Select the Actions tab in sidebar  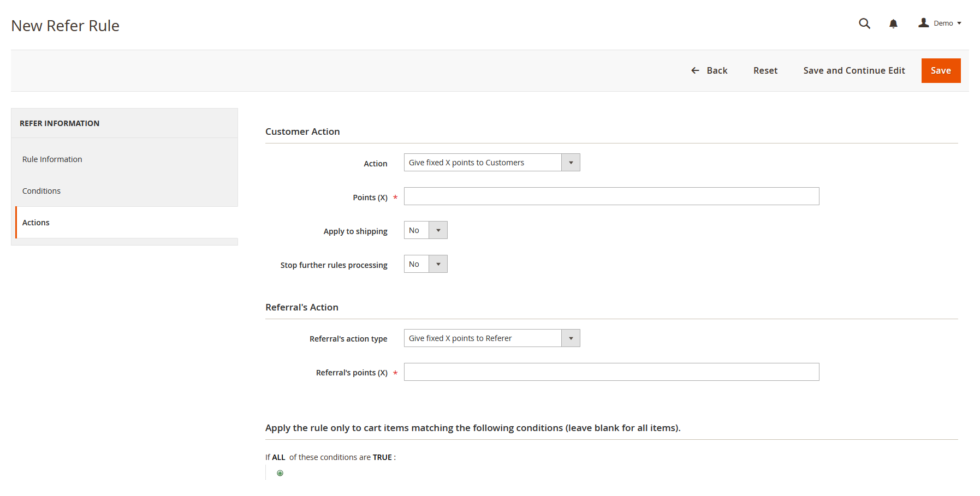click(x=36, y=223)
